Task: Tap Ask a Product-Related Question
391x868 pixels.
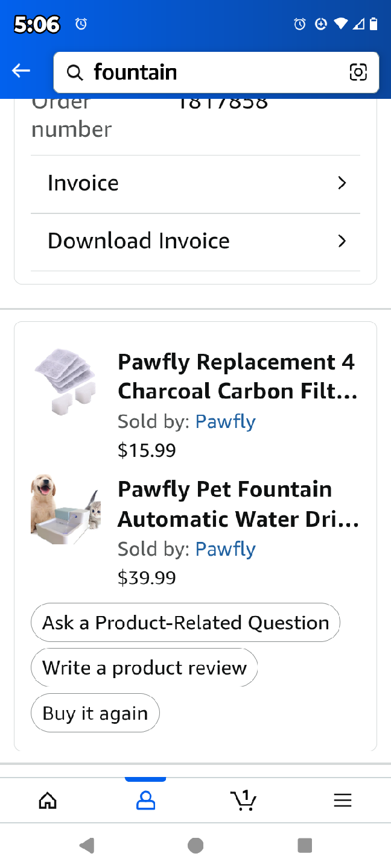Action: point(185,622)
